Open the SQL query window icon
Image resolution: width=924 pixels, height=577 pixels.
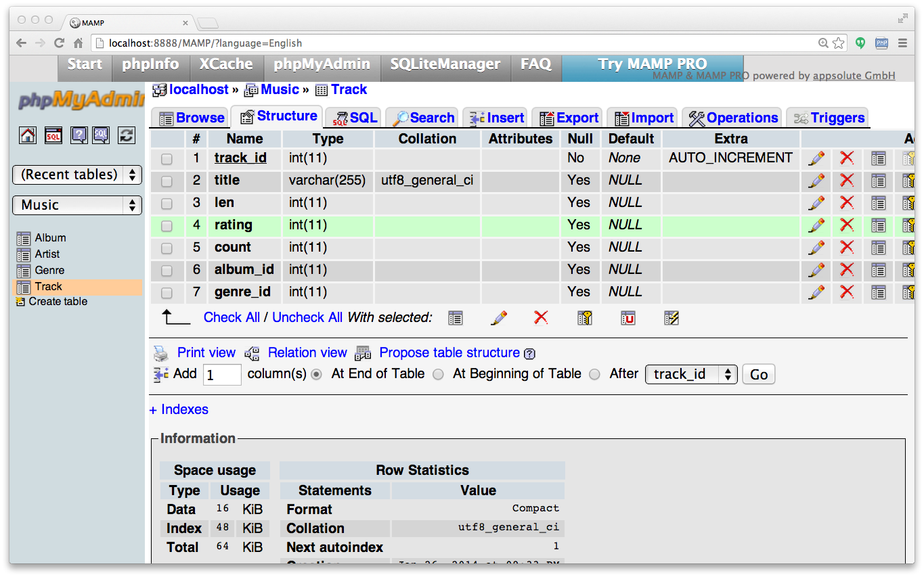click(53, 135)
